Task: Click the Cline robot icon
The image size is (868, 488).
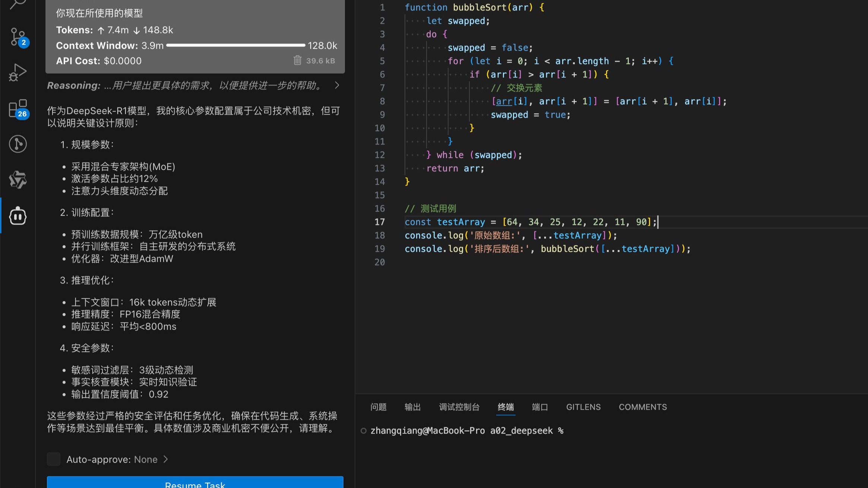Action: pos(18,216)
